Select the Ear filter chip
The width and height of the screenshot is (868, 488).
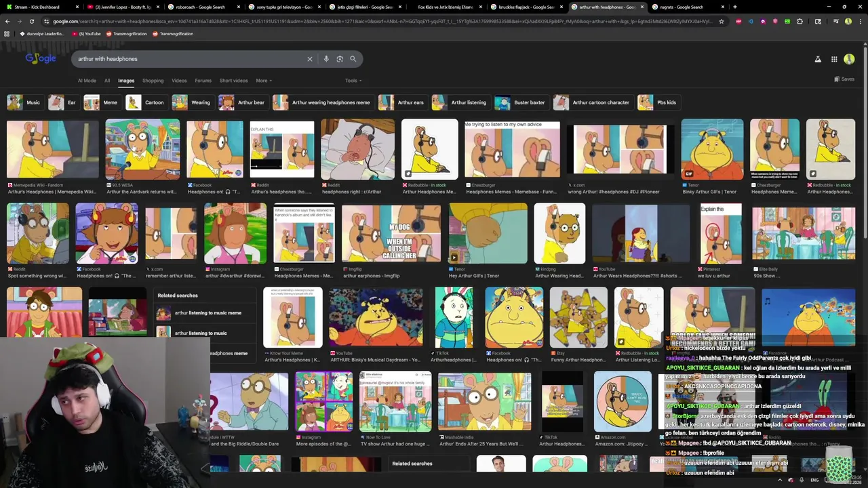63,102
